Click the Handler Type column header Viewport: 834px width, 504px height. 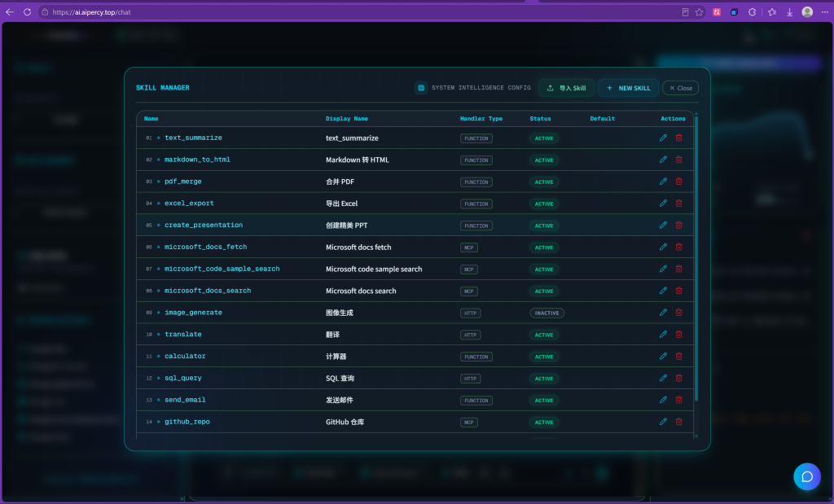[x=481, y=119]
